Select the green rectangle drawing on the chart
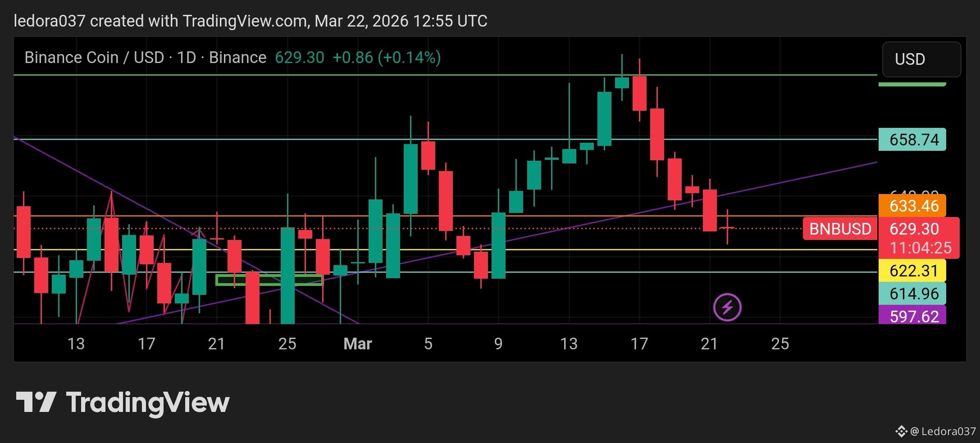Viewport: 980px width, 443px height. coord(269,280)
